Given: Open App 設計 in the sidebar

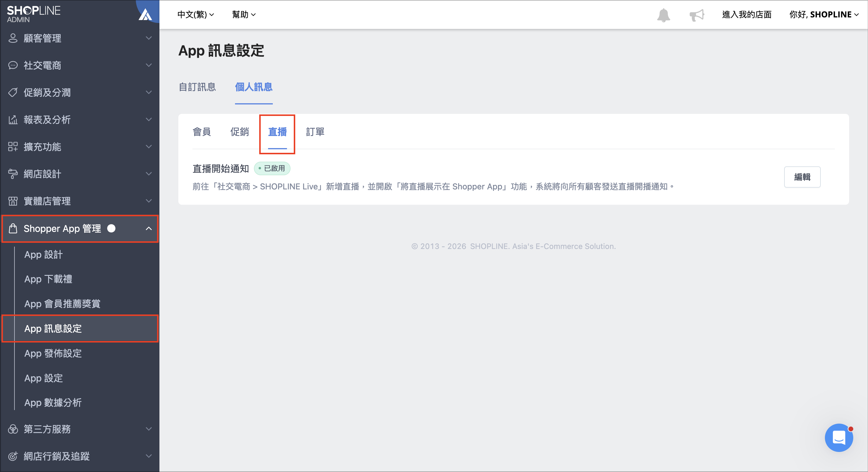Looking at the screenshot, I should pyautogui.click(x=43, y=255).
